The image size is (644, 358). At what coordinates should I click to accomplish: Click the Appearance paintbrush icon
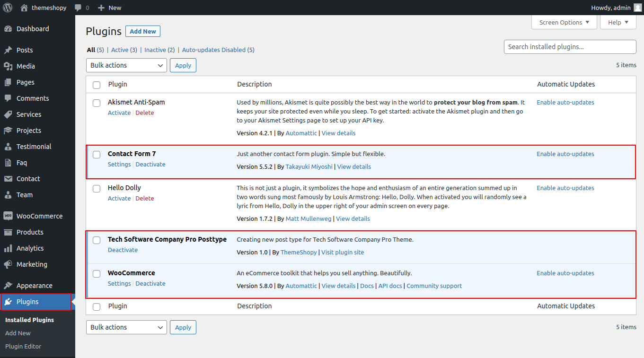tap(8, 286)
